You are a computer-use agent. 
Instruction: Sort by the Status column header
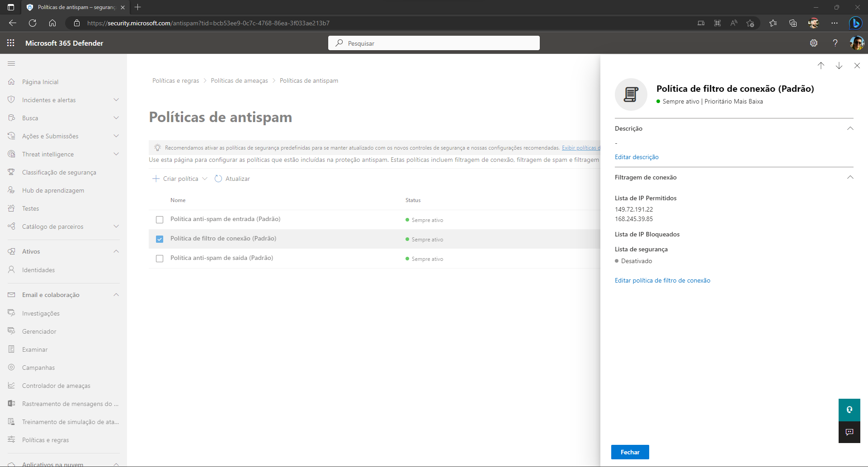tap(413, 200)
